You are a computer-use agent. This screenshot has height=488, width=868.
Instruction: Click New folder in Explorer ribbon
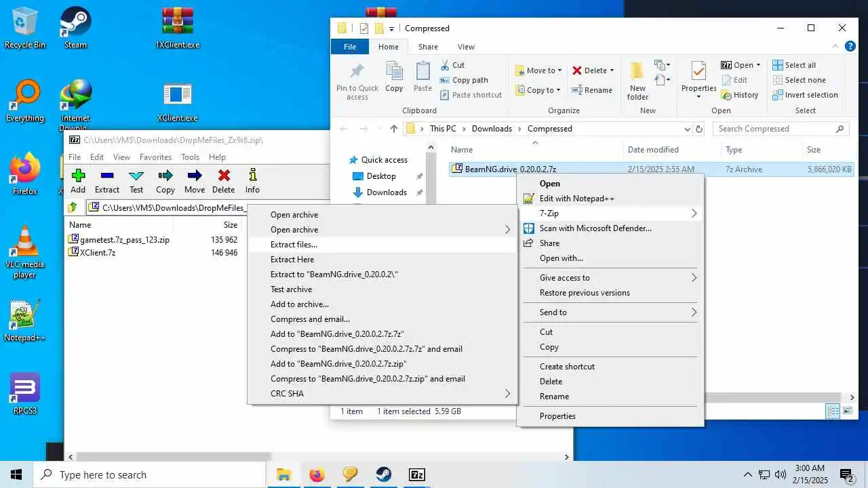(x=637, y=81)
